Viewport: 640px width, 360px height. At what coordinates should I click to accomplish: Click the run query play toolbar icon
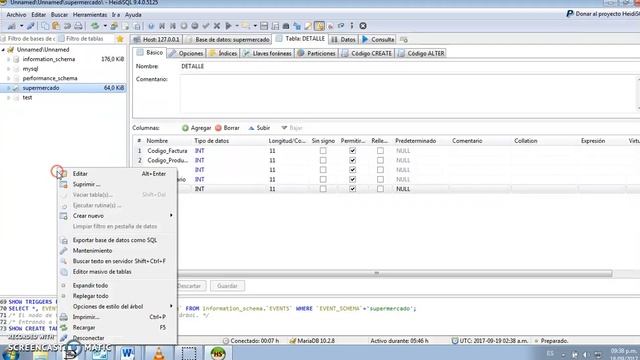[228, 26]
